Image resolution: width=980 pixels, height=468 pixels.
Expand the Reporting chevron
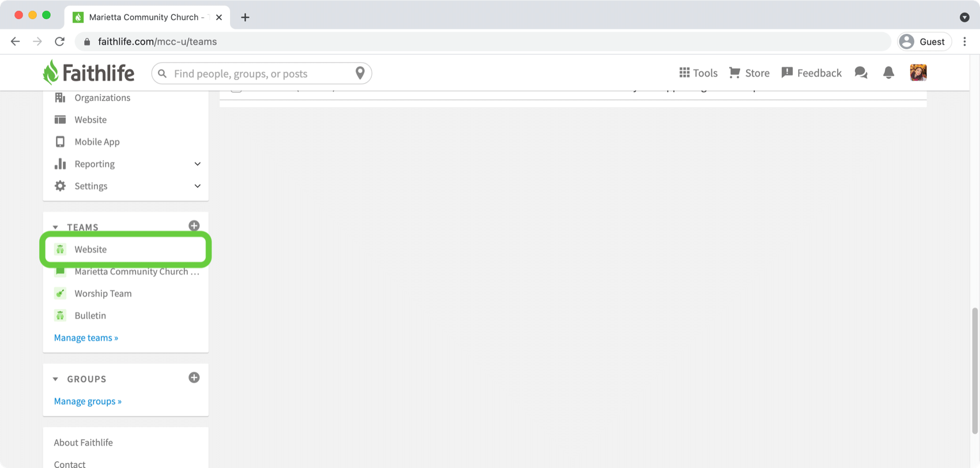[x=197, y=164]
